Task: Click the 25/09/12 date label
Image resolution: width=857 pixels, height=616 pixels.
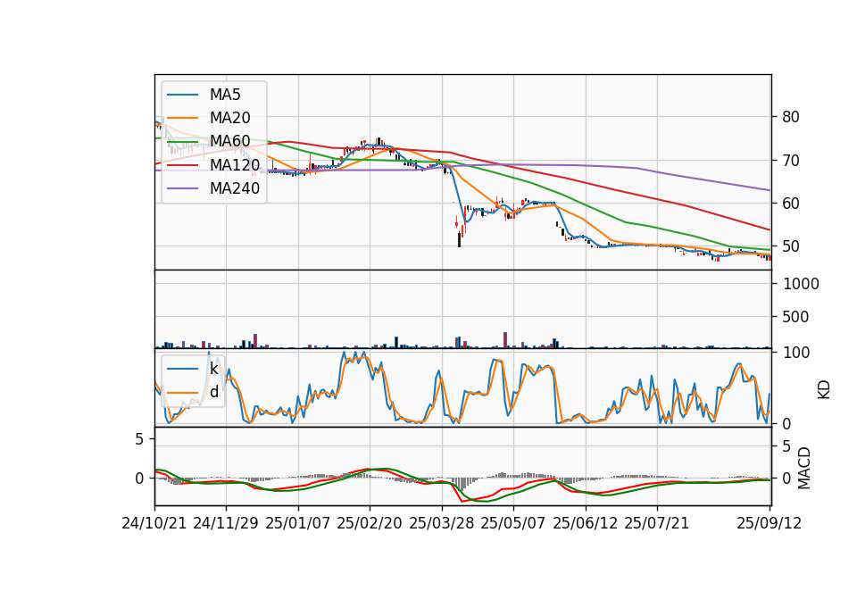Action: [769, 523]
